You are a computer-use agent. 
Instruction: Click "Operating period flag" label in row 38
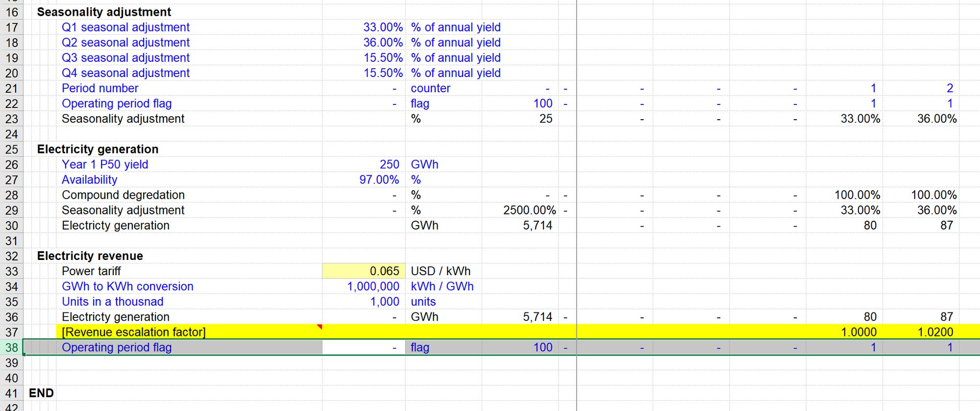click(117, 347)
